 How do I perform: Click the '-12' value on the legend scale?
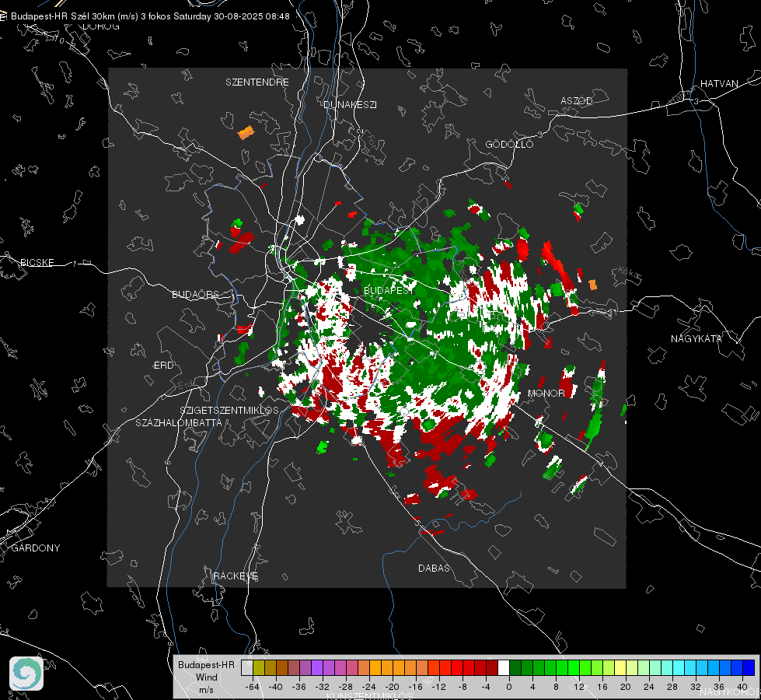point(438,687)
